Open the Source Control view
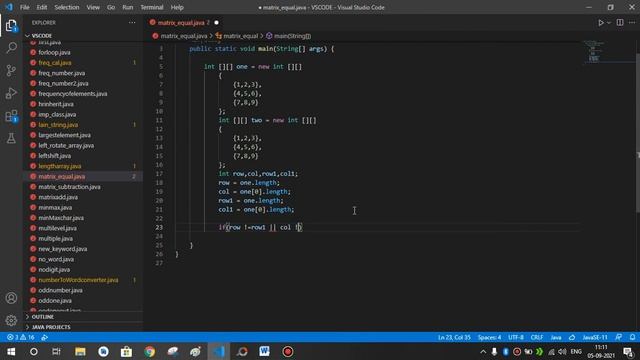640x360 pixels. 11,70
